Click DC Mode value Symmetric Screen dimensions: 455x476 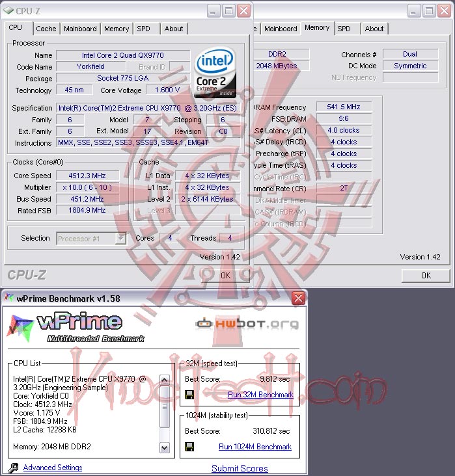410,66
